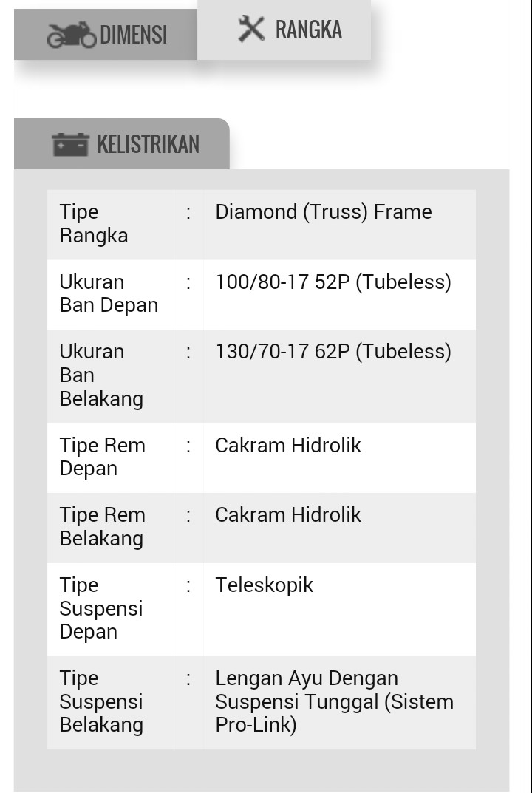The width and height of the screenshot is (532, 793).
Task: Click the motorcycle icon on Dimensi tab
Action: tap(72, 35)
